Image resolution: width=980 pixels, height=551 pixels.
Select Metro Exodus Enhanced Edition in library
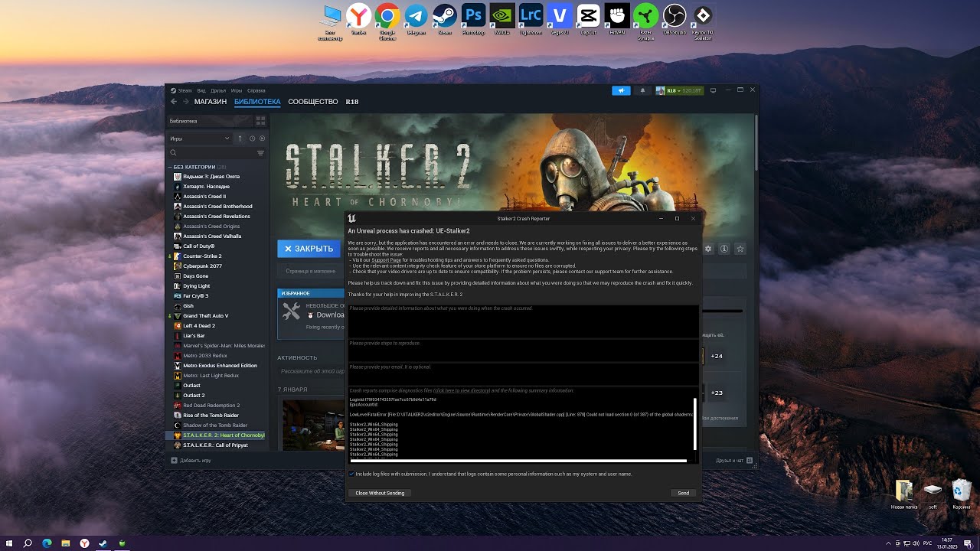pos(220,365)
